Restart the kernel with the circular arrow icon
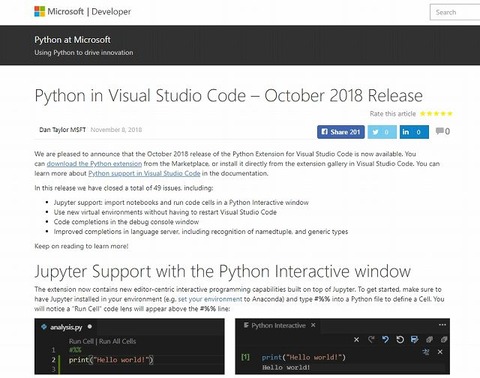The image size is (480, 378). point(400,340)
